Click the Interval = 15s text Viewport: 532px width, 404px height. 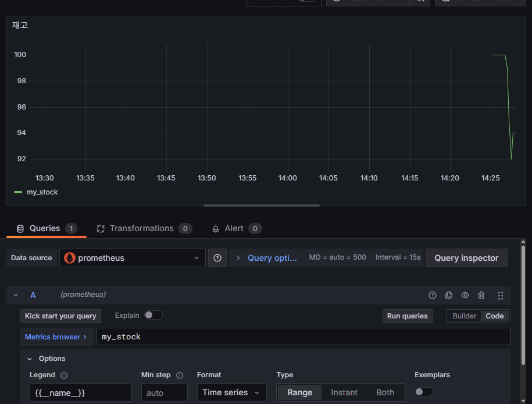[x=398, y=257]
